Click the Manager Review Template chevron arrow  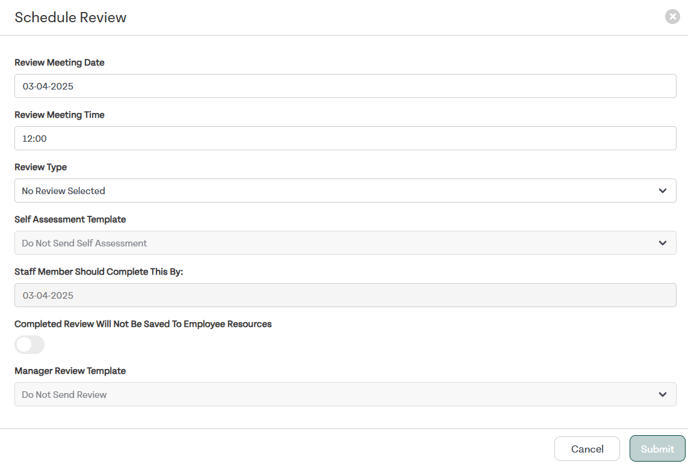(663, 394)
